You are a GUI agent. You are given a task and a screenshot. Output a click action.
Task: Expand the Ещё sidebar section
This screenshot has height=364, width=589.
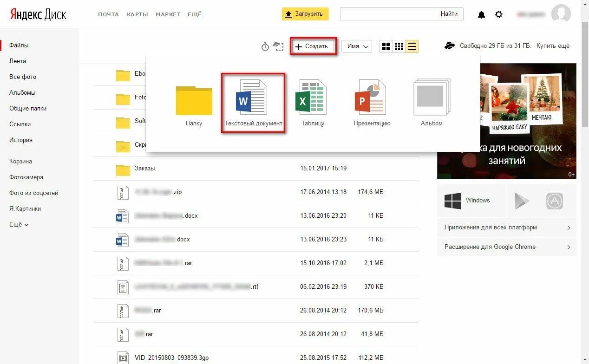[x=19, y=224]
